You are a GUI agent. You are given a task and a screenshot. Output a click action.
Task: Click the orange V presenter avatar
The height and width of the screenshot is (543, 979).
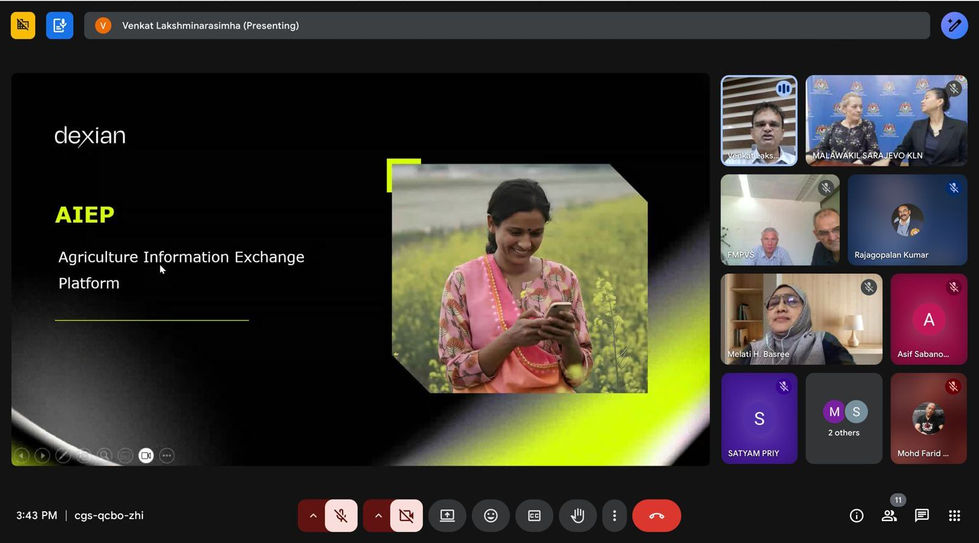(103, 26)
